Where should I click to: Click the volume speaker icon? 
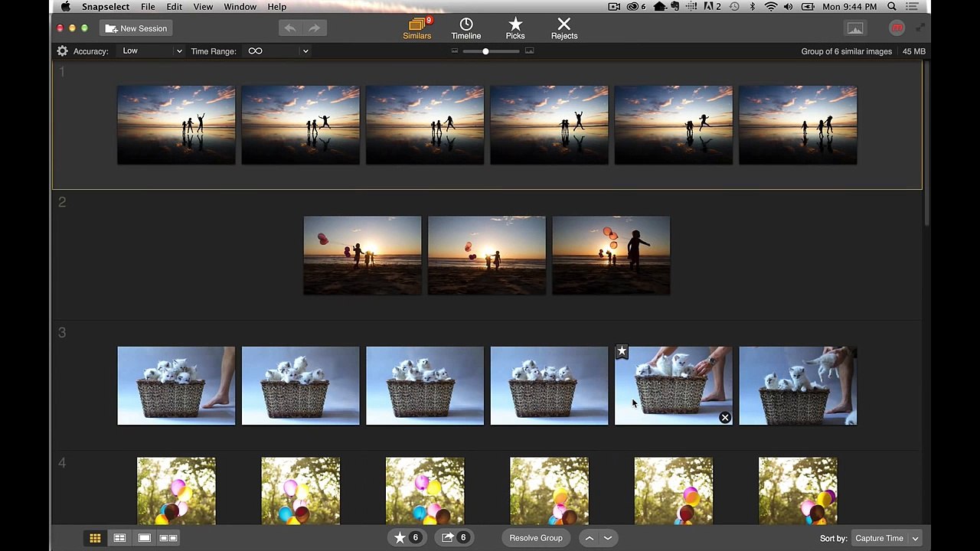(x=789, y=7)
